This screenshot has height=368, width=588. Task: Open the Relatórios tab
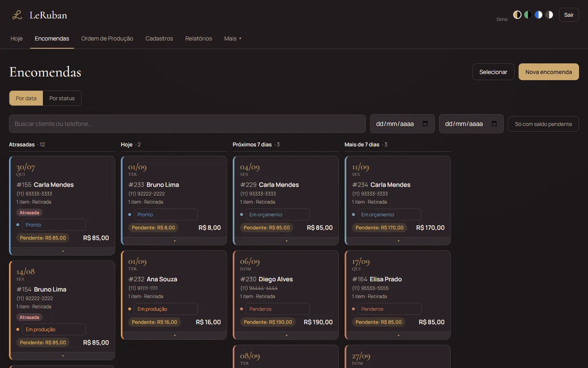198,38
